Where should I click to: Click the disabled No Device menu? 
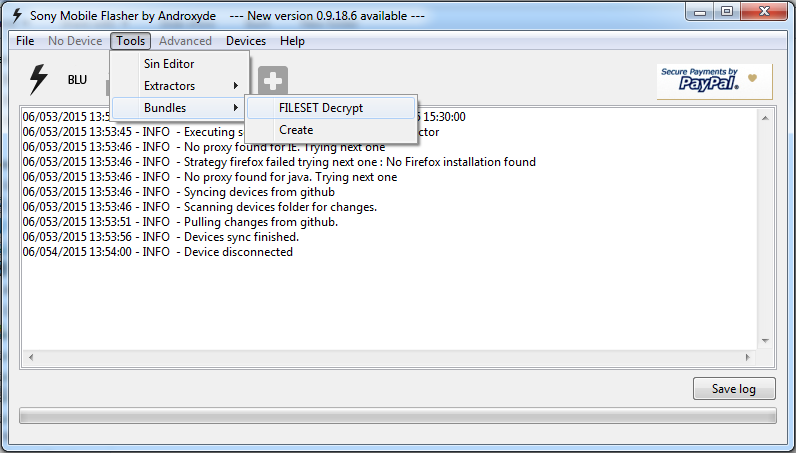point(75,41)
